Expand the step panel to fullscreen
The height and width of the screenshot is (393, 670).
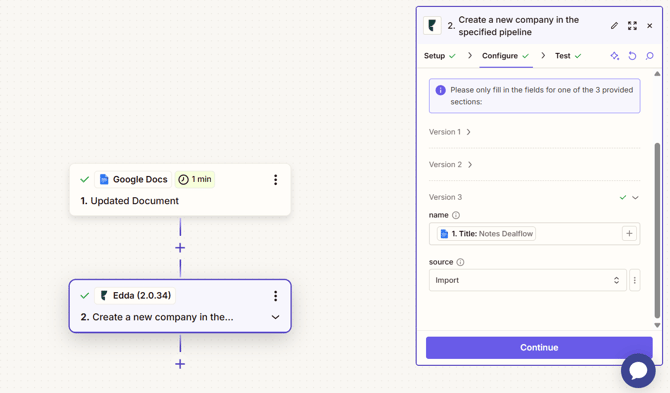(x=632, y=26)
